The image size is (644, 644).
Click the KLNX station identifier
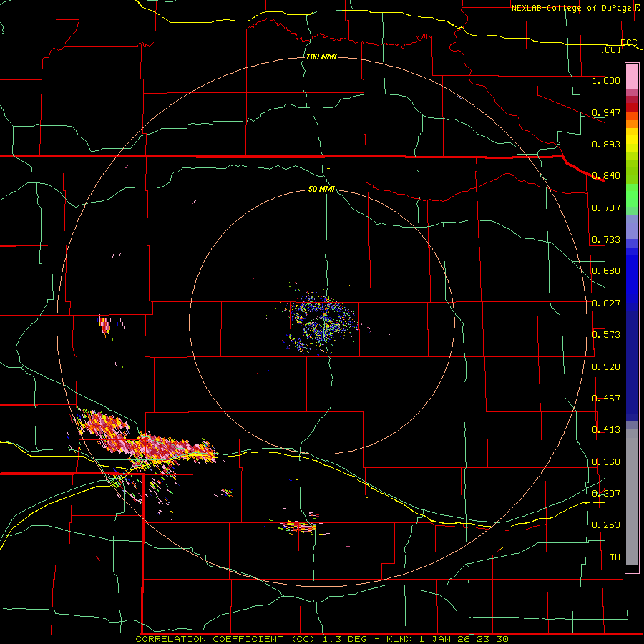pyautogui.click(x=399, y=639)
